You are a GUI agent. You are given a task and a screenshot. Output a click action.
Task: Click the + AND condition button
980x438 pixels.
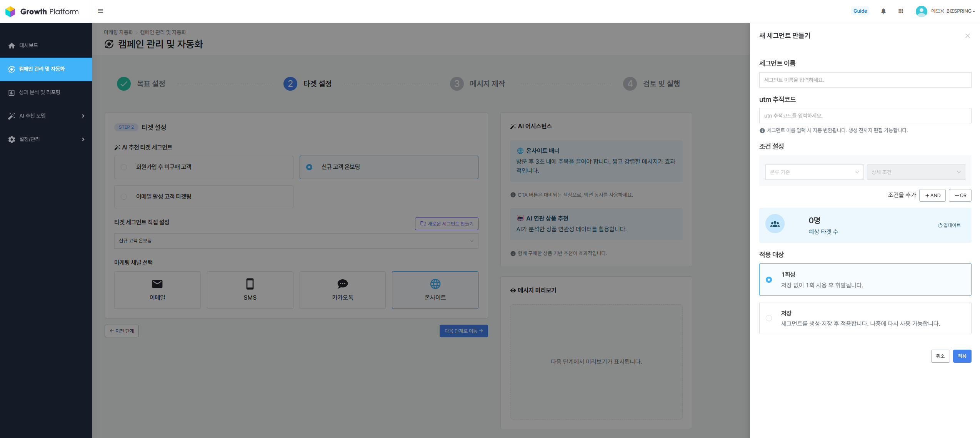click(932, 196)
